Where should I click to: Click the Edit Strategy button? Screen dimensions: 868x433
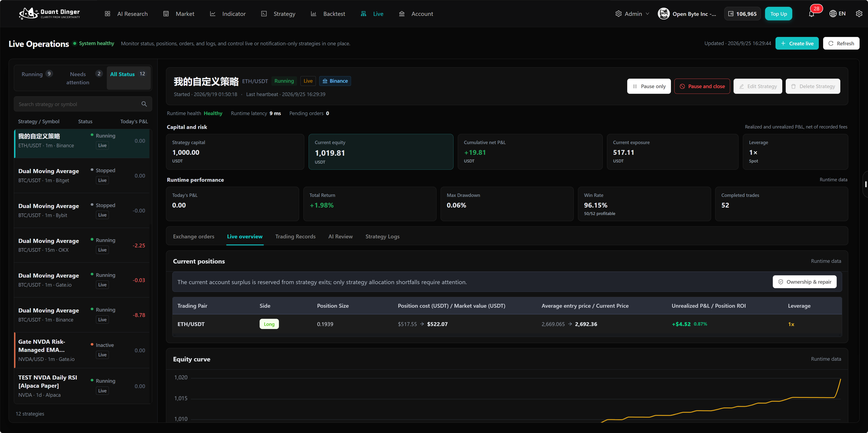tap(758, 86)
